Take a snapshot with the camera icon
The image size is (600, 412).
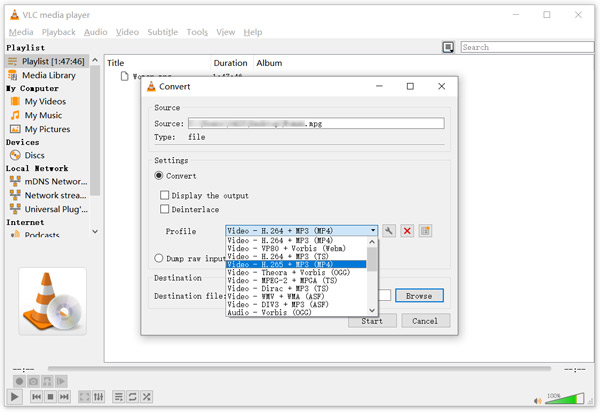[33, 381]
